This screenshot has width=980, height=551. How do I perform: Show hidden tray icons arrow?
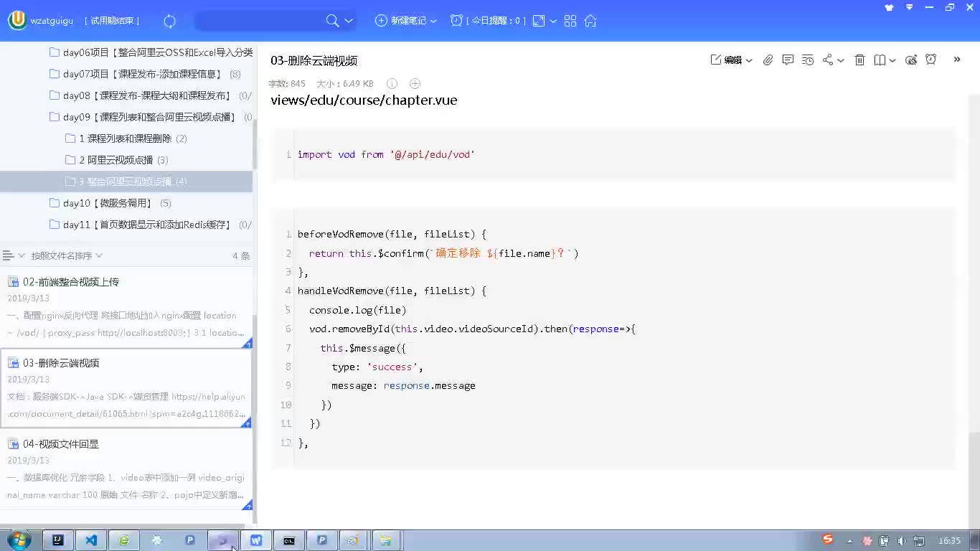point(850,541)
